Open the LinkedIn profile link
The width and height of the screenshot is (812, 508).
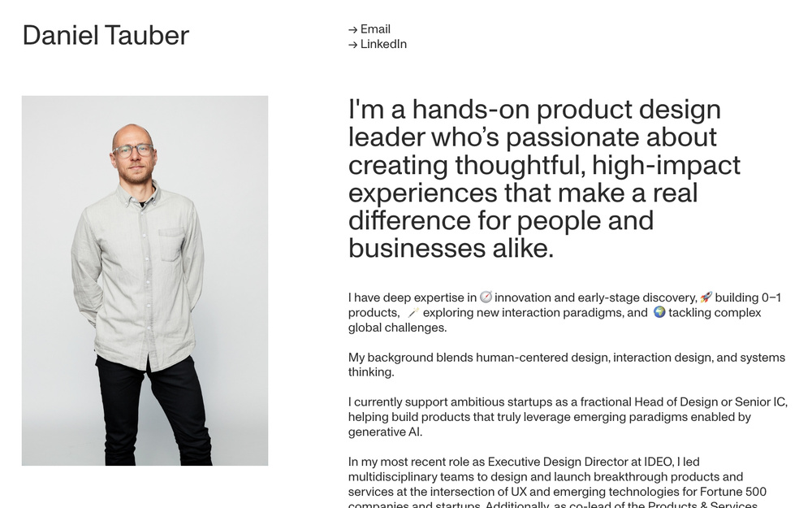tap(383, 44)
